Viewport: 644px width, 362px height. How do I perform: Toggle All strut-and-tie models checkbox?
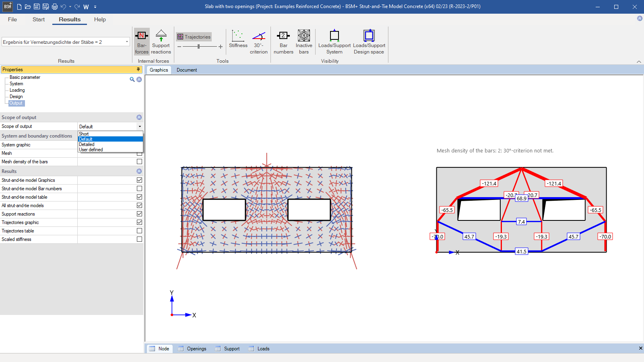pos(139,206)
